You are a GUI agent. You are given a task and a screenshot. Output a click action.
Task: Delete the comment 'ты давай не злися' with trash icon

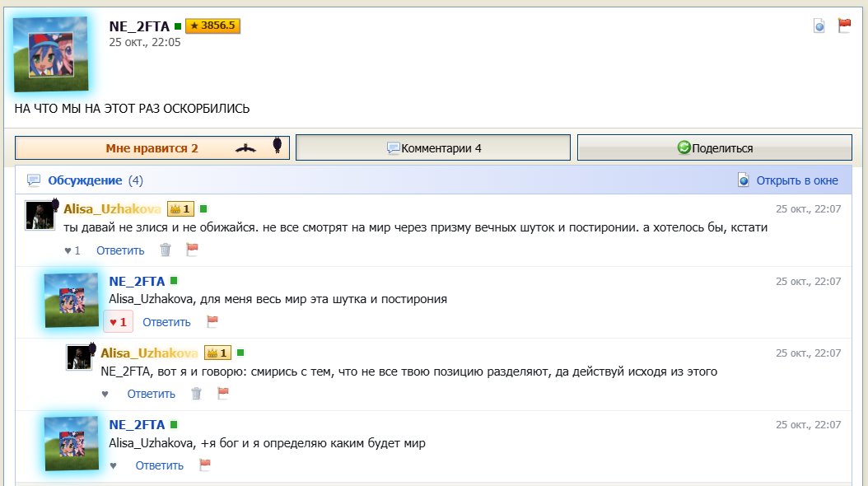pos(166,250)
